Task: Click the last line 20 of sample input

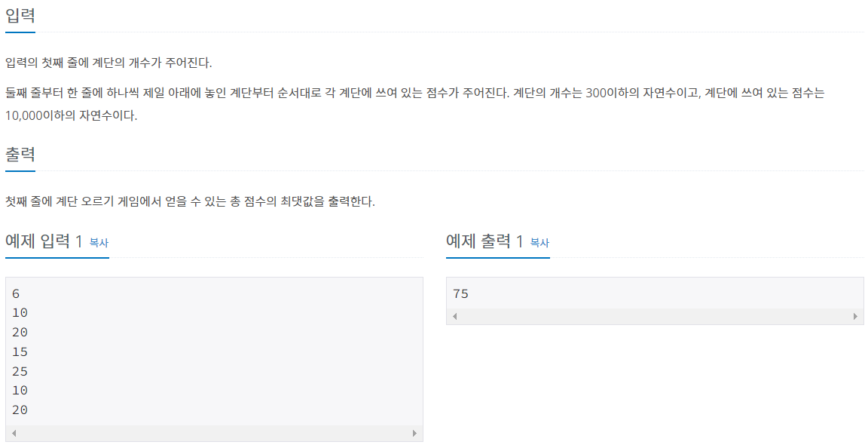Action: [20, 410]
